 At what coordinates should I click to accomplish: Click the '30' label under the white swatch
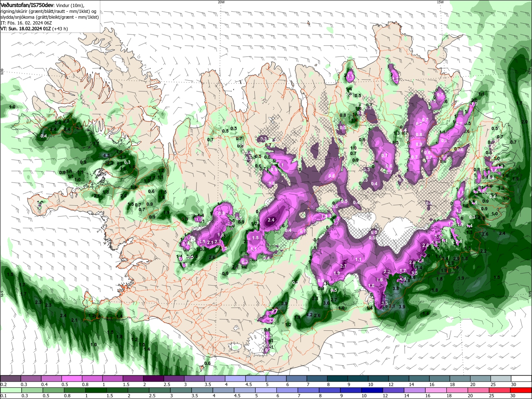514,384
